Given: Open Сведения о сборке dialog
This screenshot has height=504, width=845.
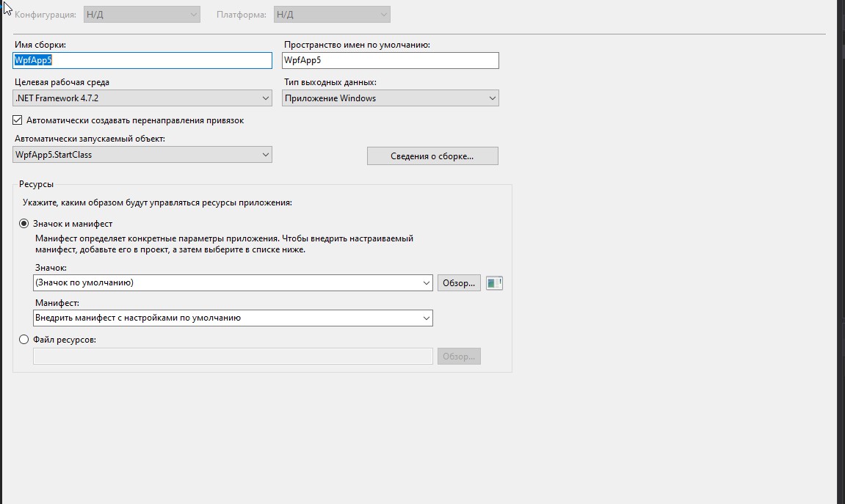Looking at the screenshot, I should point(432,156).
